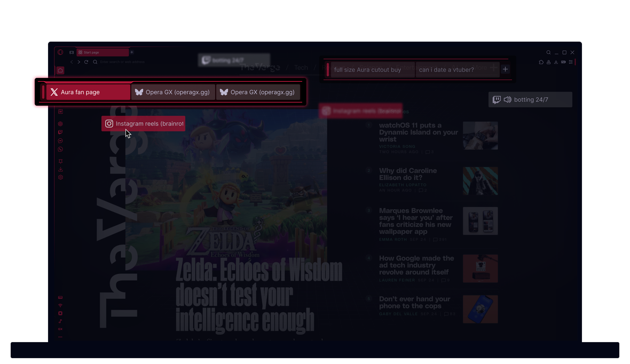Start tab search with the magnifier icon
Viewport: 630px width, 364px height.
[x=548, y=52]
